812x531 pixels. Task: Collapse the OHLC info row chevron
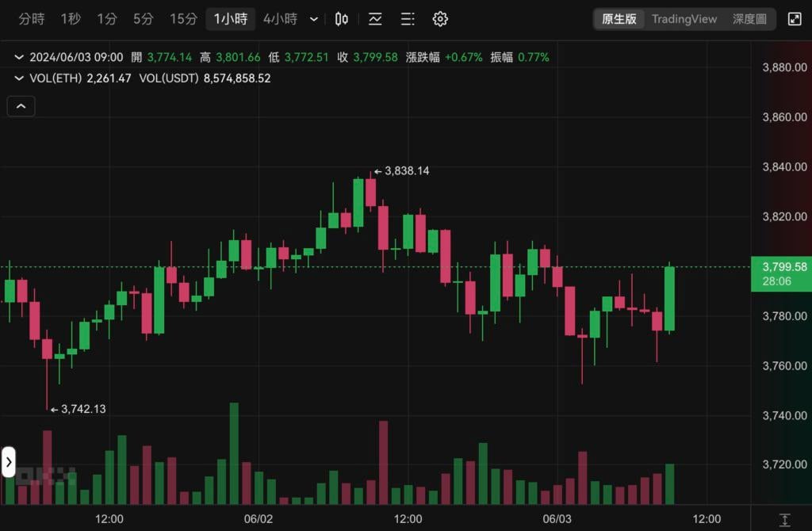pos(19,57)
